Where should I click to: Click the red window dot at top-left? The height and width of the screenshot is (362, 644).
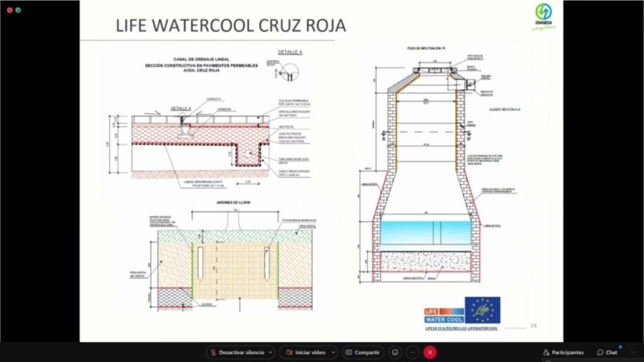[9, 10]
